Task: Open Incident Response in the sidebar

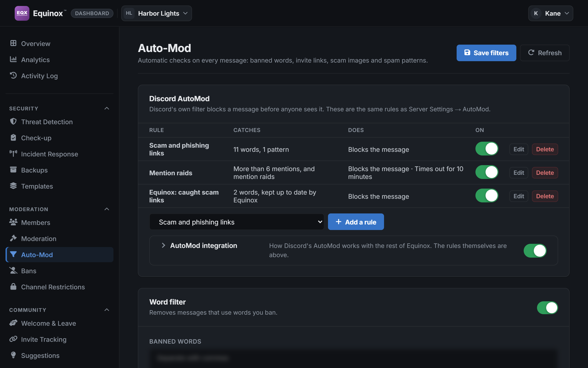Action: click(59, 154)
